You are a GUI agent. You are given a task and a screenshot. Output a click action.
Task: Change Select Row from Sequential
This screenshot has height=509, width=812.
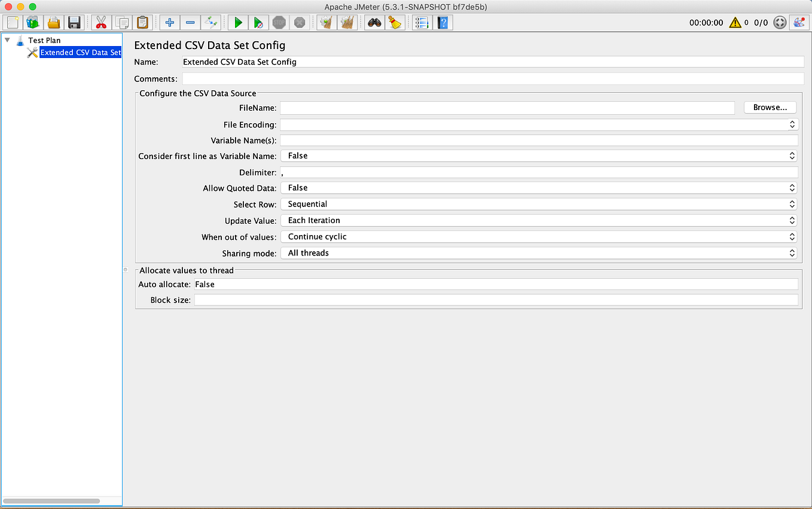click(792, 203)
